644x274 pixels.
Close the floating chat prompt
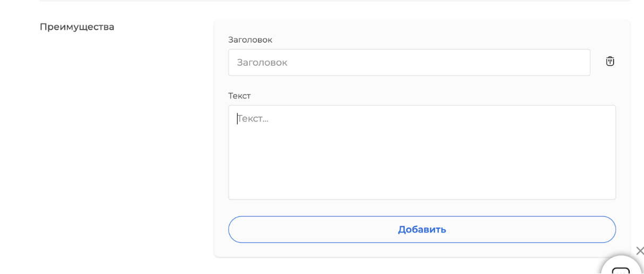(640, 251)
